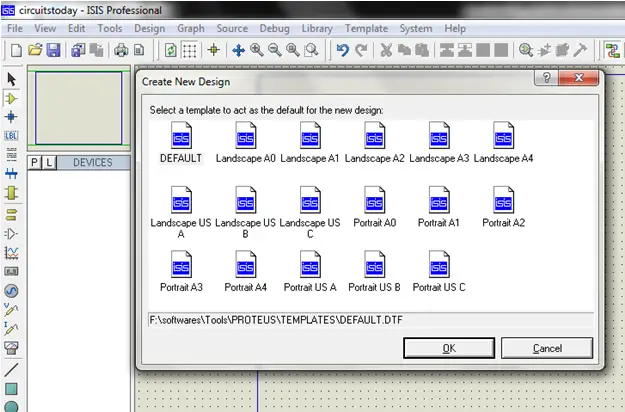Select the DEFAULT template
This screenshot has height=412, width=625.
181,143
